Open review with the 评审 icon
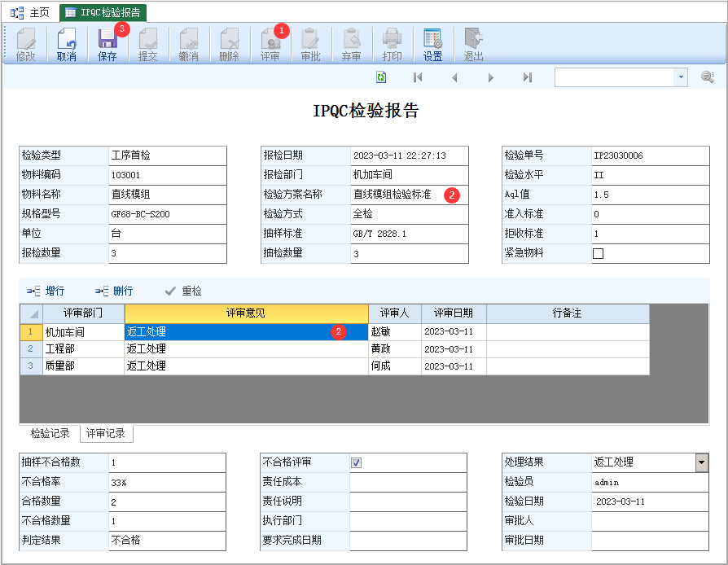Screen dimensions: 728x565 click(x=270, y=45)
